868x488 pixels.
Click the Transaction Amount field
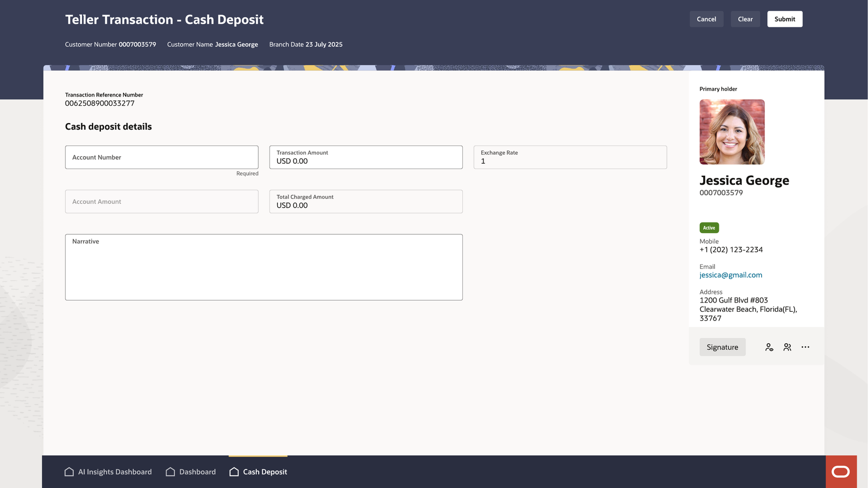[x=366, y=157]
